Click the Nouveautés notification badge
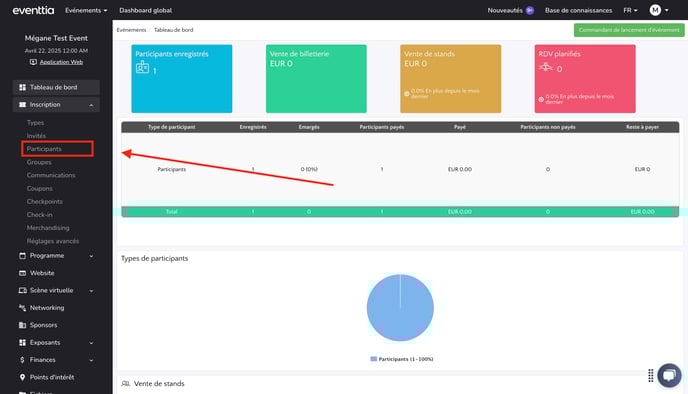Image resolution: width=688 pixels, height=394 pixels. click(x=530, y=10)
